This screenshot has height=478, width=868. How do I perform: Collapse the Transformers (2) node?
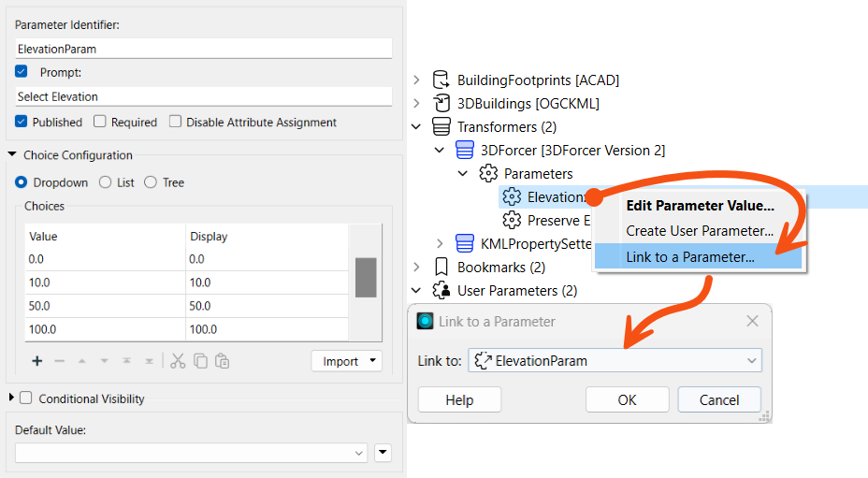416,127
